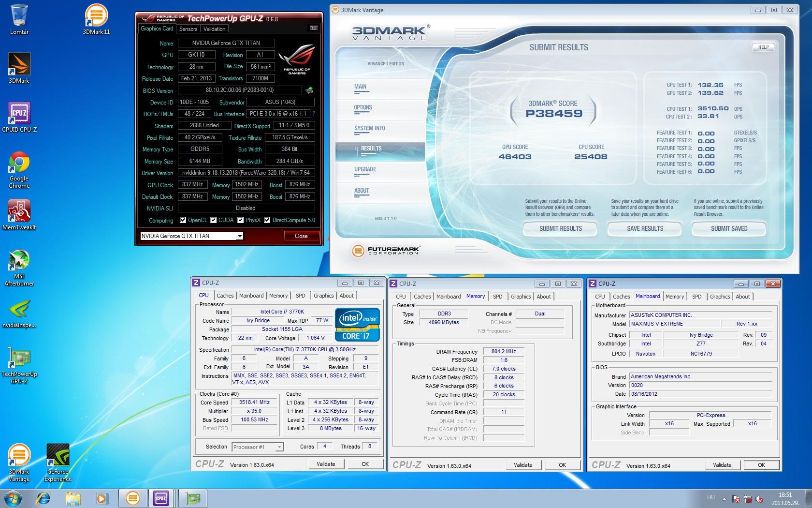Toggle the PhysX checkbox in GPU-Z

[240, 220]
